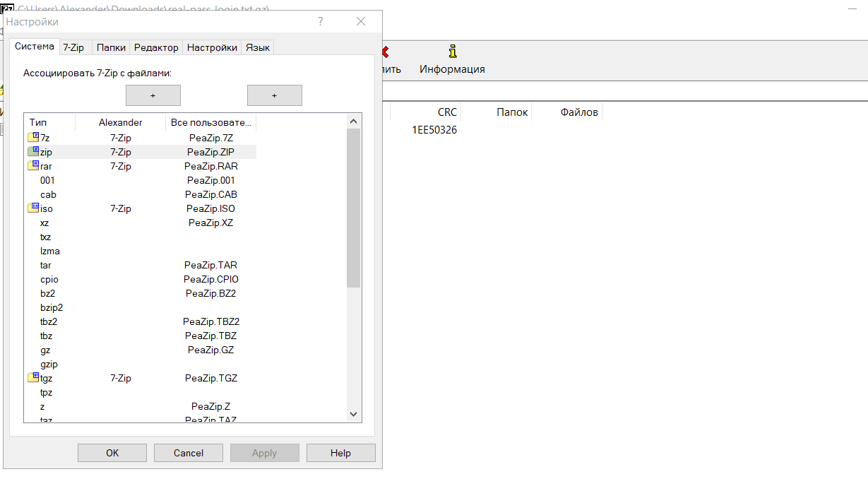Select the tbz file type
The width and height of the screenshot is (868, 503).
[46, 336]
